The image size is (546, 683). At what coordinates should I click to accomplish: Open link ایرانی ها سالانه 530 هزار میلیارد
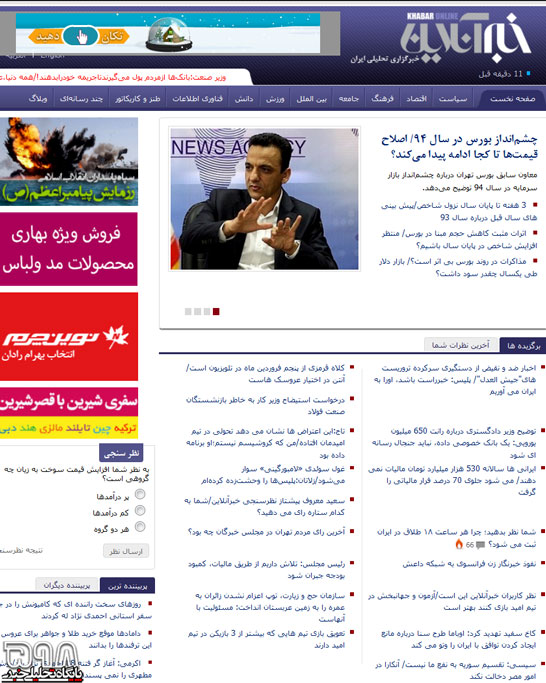pos(452,480)
